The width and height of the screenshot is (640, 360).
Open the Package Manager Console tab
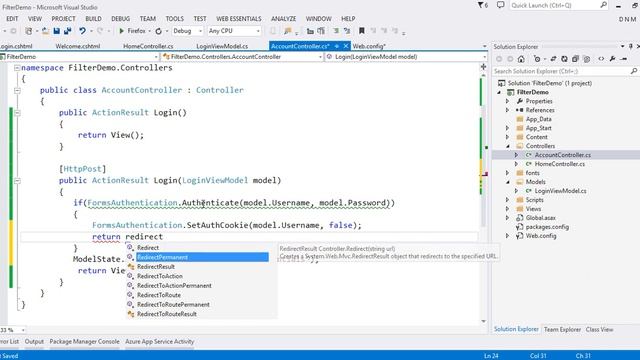(84, 342)
